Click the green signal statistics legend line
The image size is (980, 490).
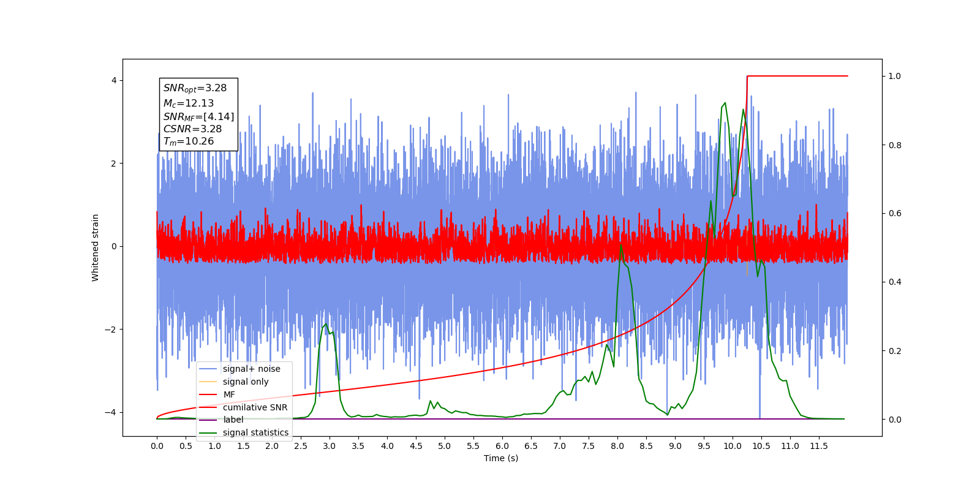[208, 433]
